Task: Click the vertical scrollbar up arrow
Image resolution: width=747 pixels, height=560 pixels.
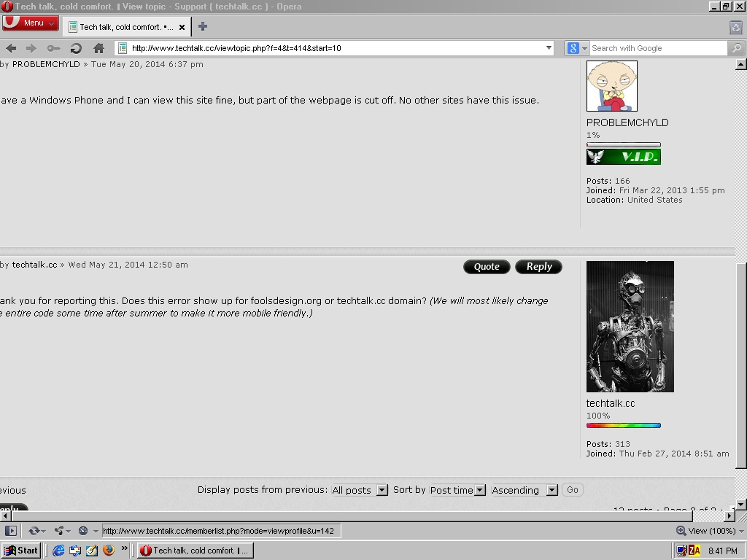Action: click(741, 64)
